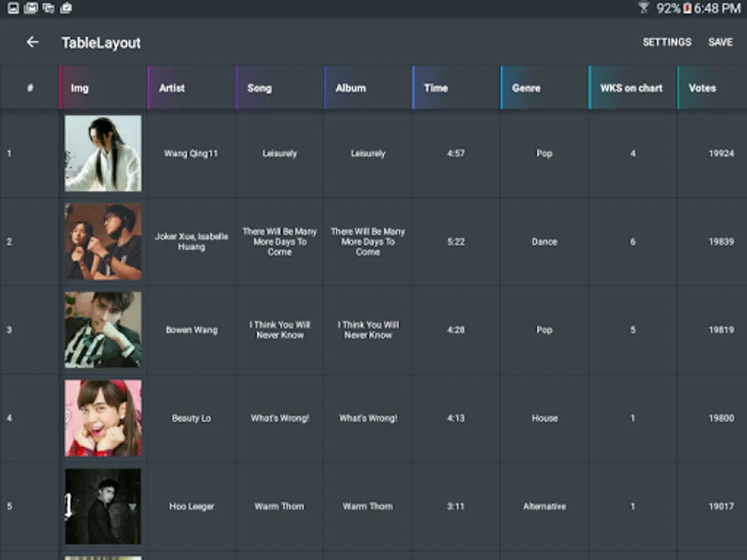The width and height of the screenshot is (747, 560).
Task: Select votes value 19839
Action: [721, 241]
